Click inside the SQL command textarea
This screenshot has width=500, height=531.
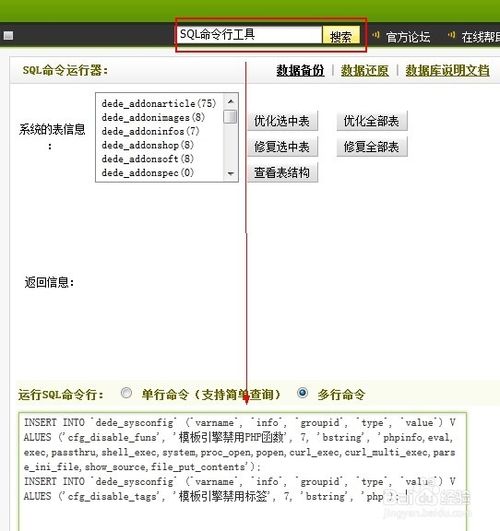[243, 471]
